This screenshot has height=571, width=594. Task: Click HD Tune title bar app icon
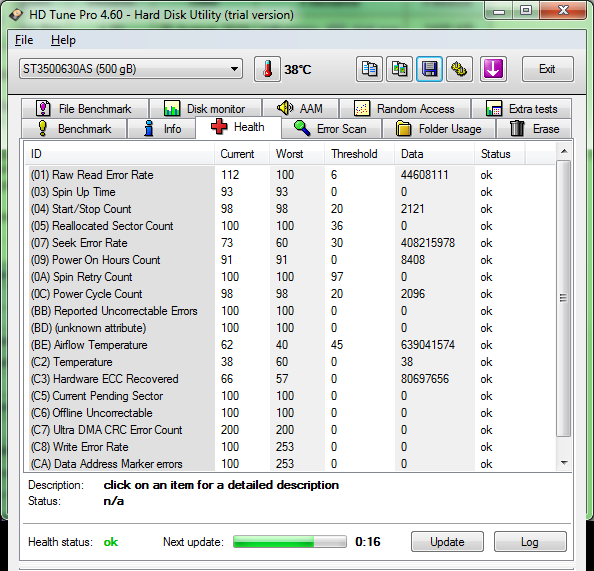[16, 15]
